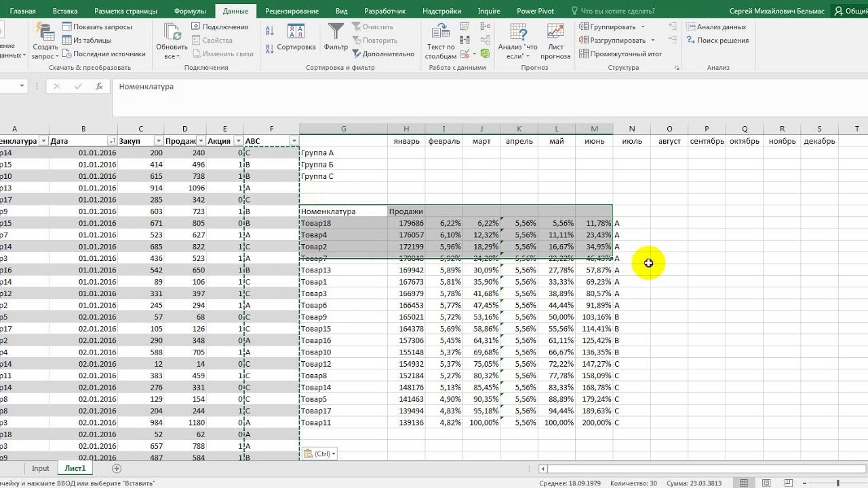The image size is (868, 488).
Task: Open the Формулы ribbon tab
Action: (x=190, y=11)
